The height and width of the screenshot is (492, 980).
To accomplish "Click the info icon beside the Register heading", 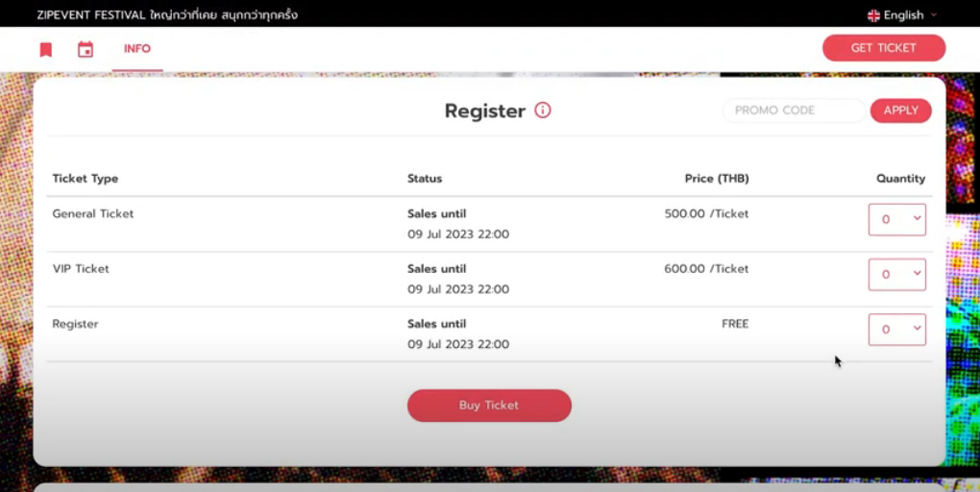I will click(543, 111).
